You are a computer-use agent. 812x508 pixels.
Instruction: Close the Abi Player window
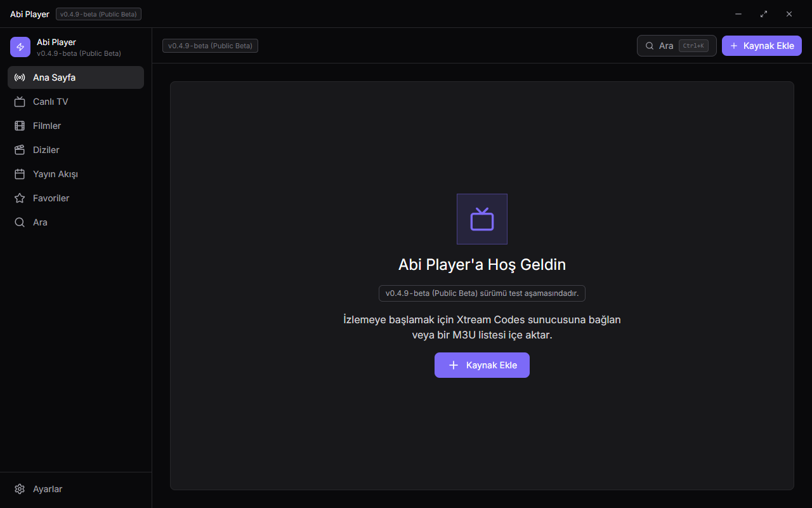789,14
